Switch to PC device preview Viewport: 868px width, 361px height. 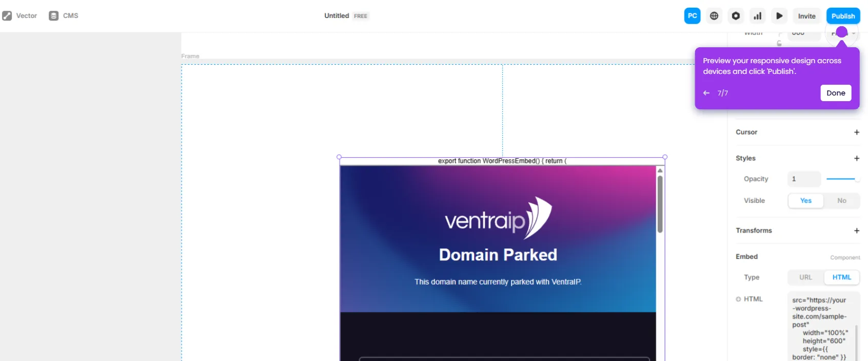[x=692, y=16]
